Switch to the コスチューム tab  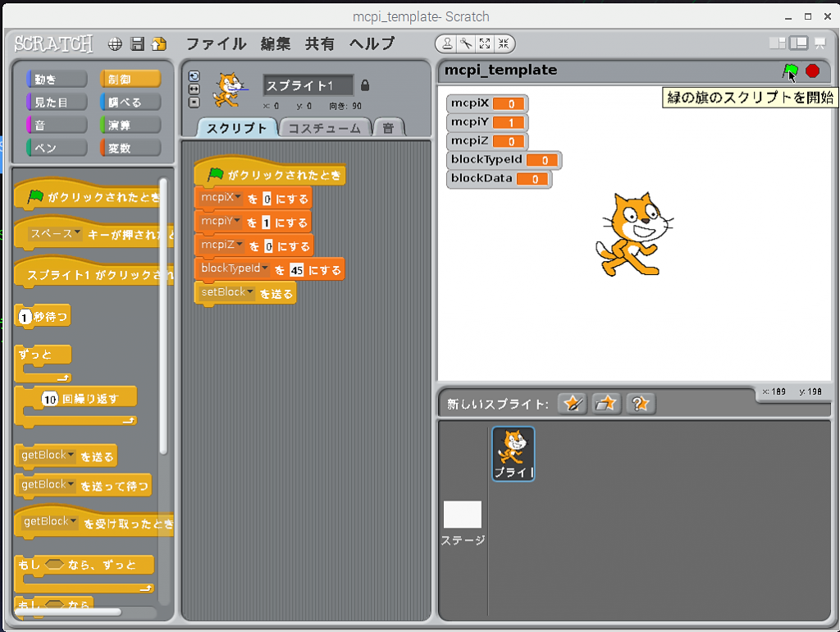[325, 127]
